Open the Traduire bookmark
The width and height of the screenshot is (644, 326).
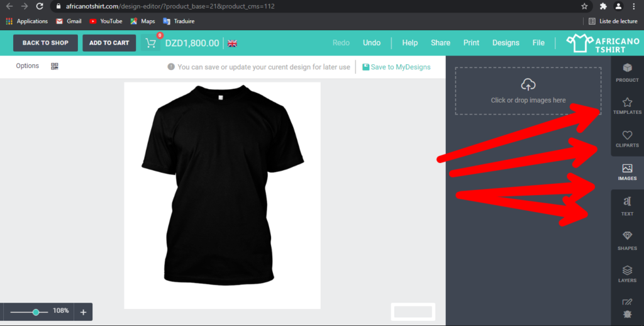(179, 21)
